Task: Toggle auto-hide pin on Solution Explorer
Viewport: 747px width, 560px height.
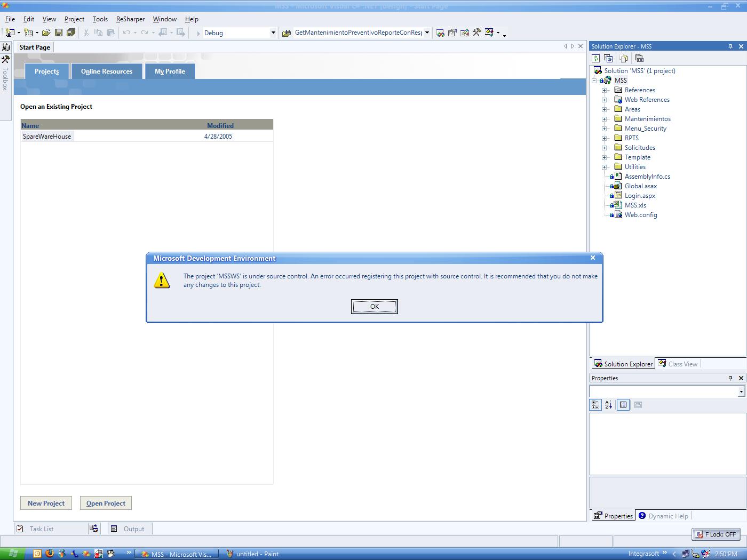Action: pos(730,46)
